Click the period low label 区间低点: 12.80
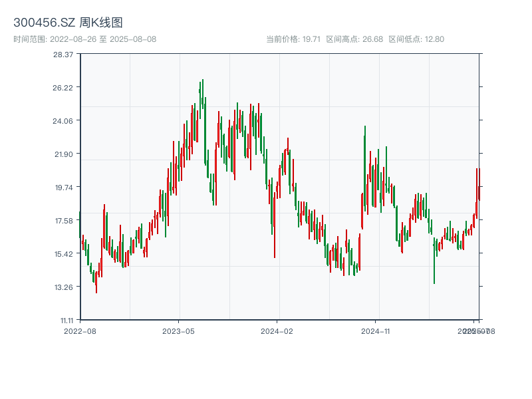 click(416, 39)
